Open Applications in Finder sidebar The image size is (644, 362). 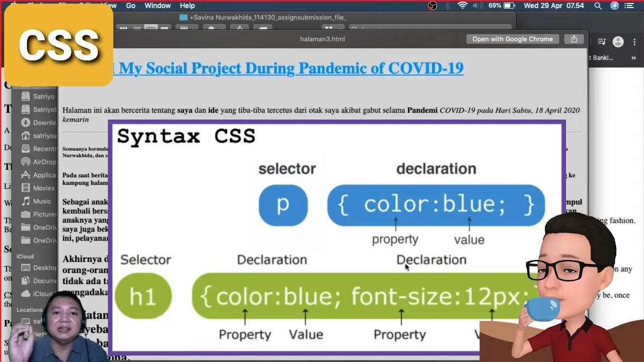38,175
